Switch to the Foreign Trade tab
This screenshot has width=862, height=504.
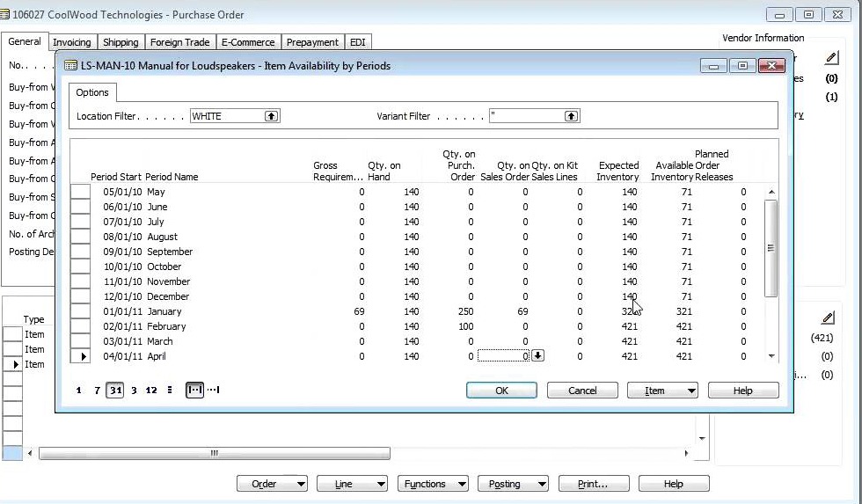[179, 42]
